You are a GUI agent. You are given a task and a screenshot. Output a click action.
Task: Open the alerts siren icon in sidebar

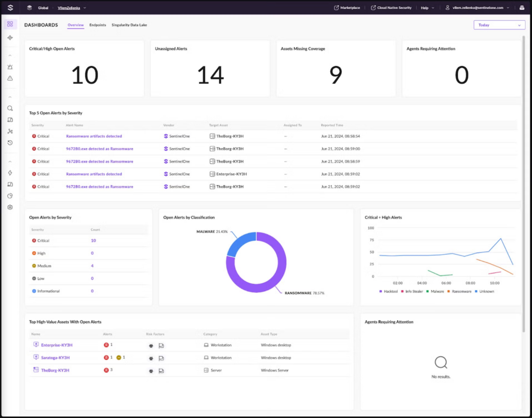pos(10,67)
